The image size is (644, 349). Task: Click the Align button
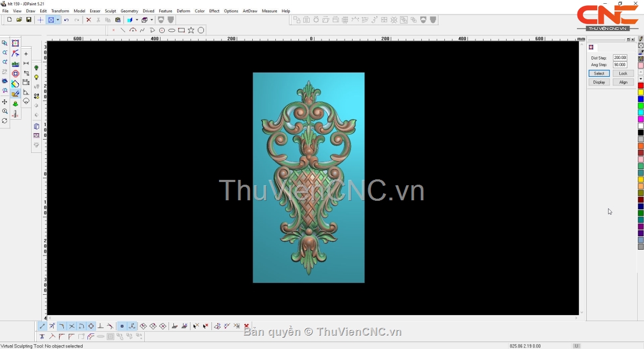(623, 82)
